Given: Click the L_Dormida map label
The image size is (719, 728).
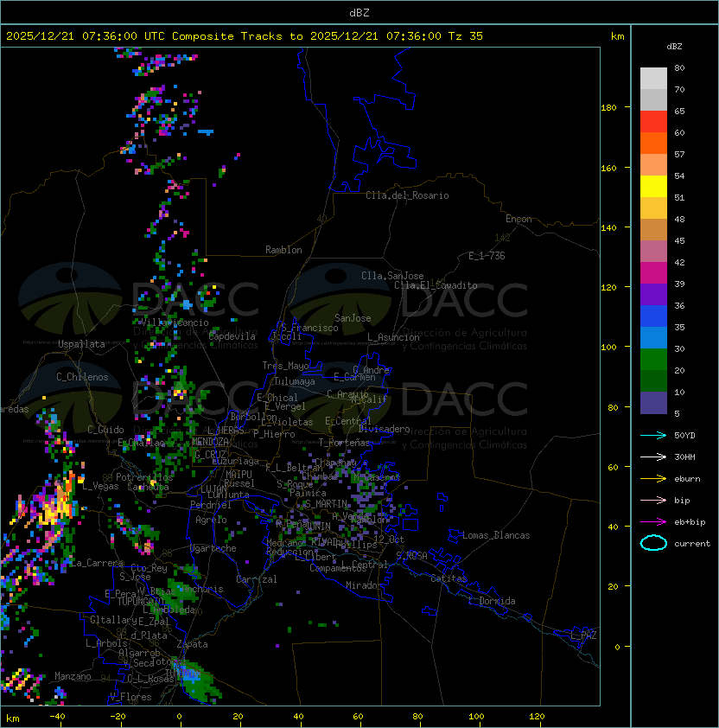Looking at the screenshot, I should tap(492, 601).
